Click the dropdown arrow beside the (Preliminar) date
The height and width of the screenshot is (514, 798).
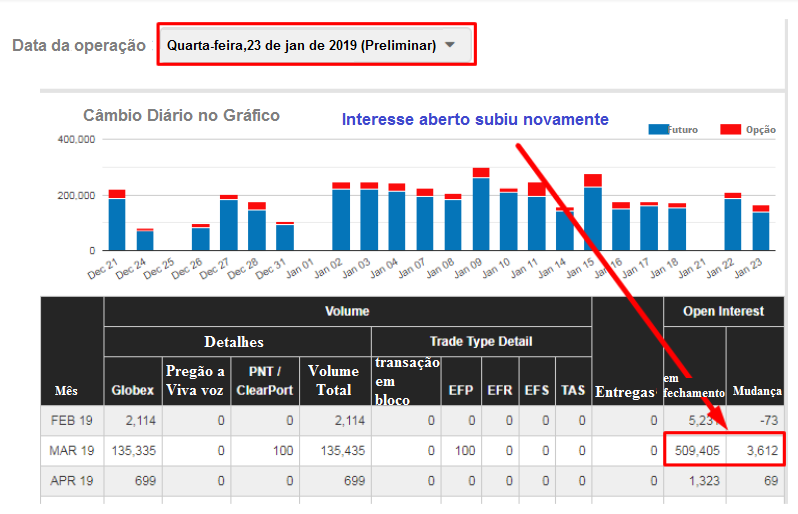tap(451, 45)
